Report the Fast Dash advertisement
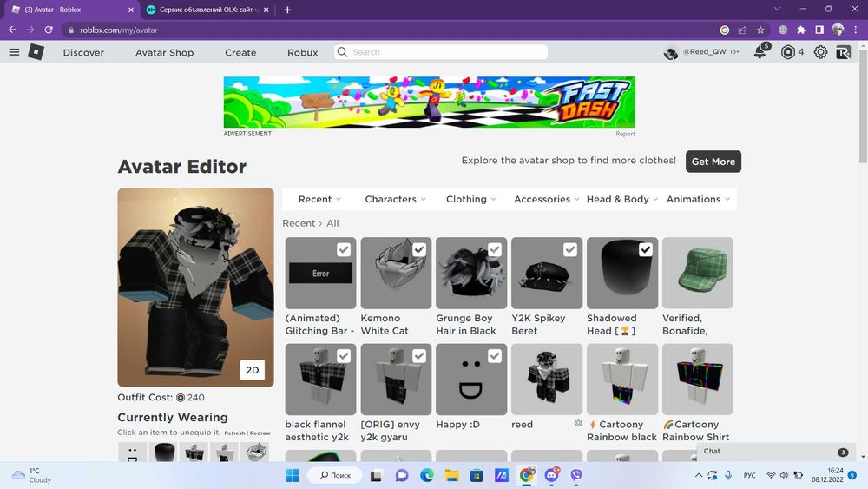Screen dimensions: 868x489 626,134
